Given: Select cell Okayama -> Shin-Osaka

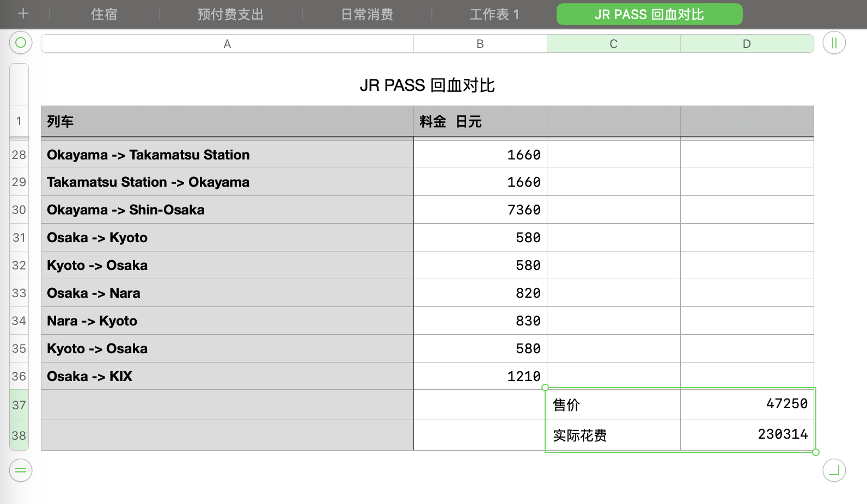Looking at the screenshot, I should 227,210.
